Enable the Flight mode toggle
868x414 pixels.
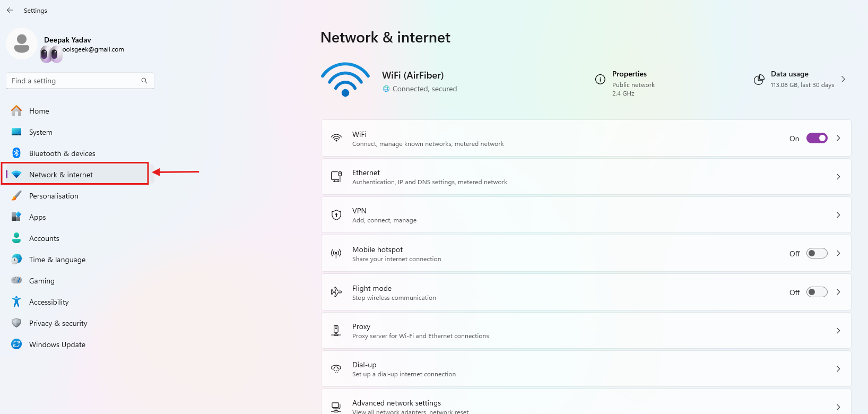pyautogui.click(x=817, y=292)
